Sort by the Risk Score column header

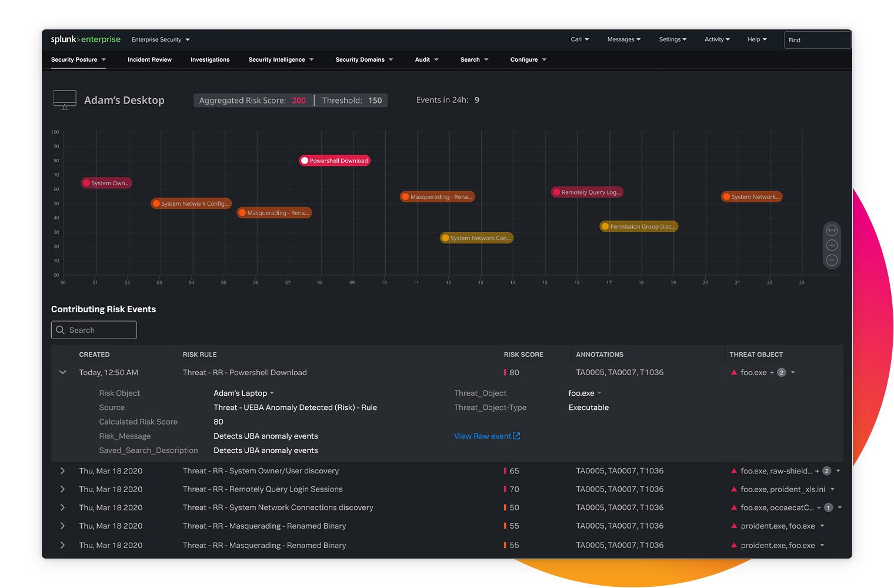tap(523, 355)
